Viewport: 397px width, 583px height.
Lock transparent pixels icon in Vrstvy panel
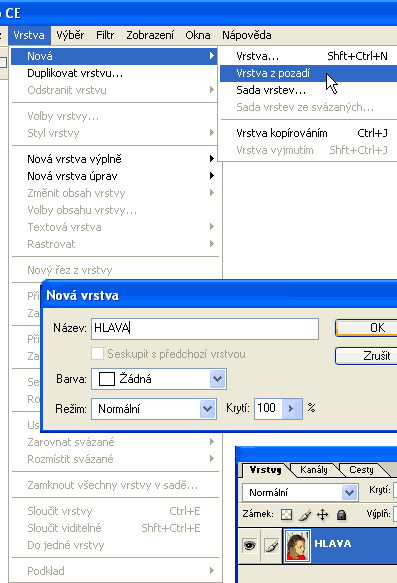coord(286,515)
